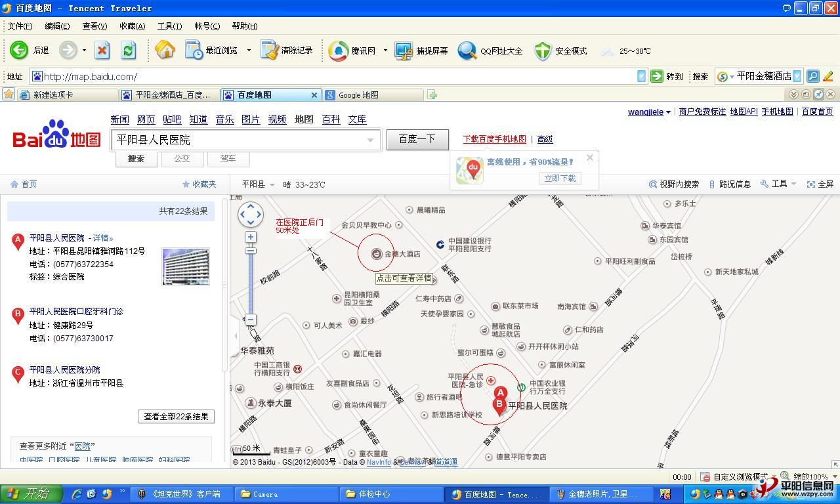Expand the 工具 map tools dropdown
Screen dimensions: 840x504
point(778,184)
